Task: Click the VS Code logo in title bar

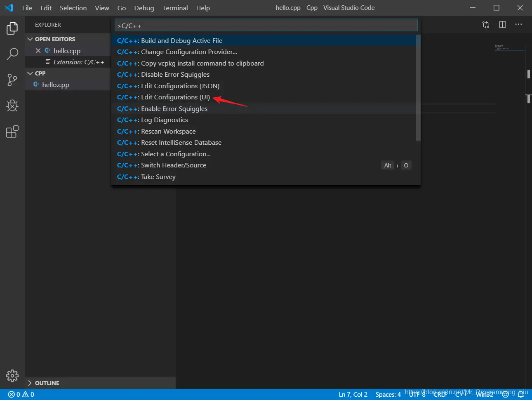Action: pyautogui.click(x=9, y=8)
